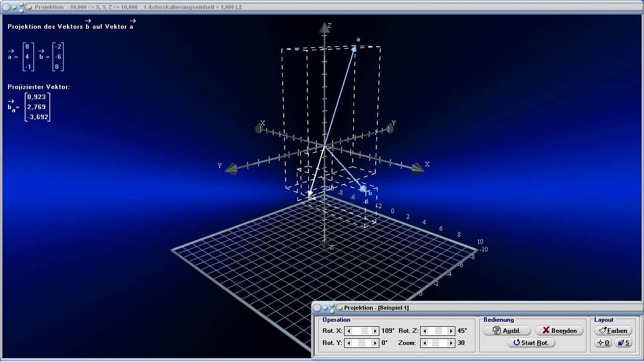Click the main Projektion window title bar
Viewport: 644px width, 362px height.
tap(322, 7)
